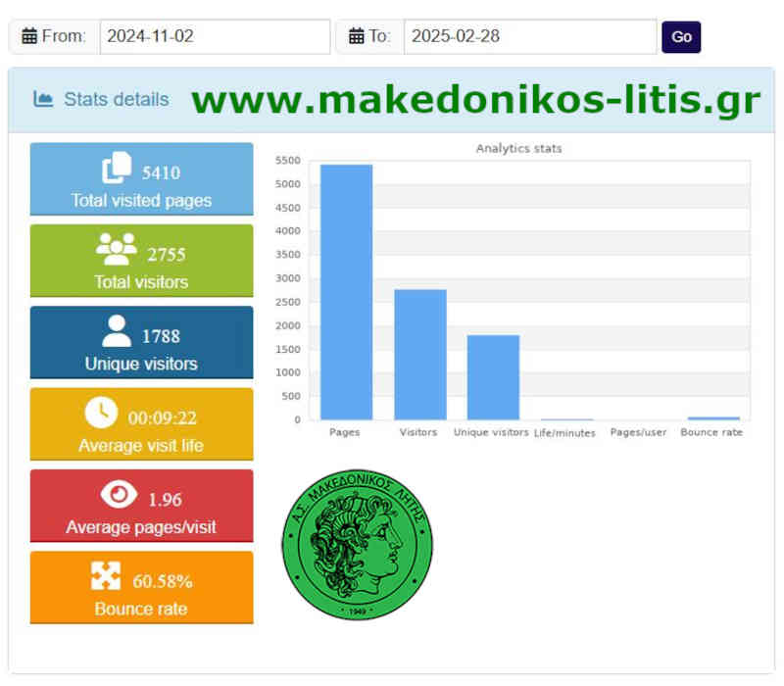Click the clock icon in Average visit life
Viewport: 784px width, 686px height.
[101, 413]
